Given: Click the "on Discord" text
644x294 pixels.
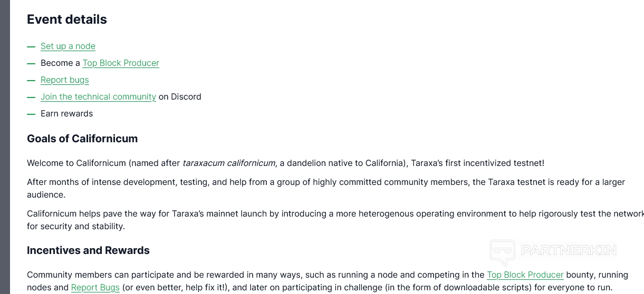Looking at the screenshot, I should (180, 97).
